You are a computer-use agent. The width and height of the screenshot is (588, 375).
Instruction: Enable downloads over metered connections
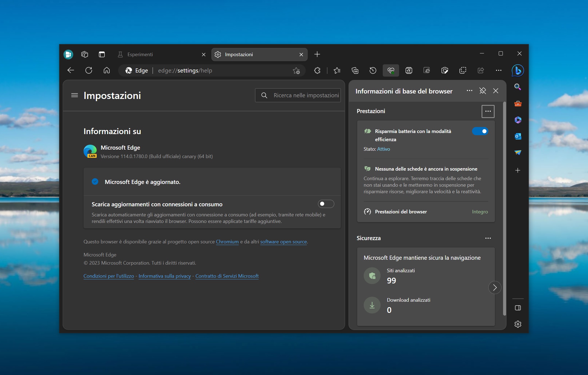pos(326,204)
